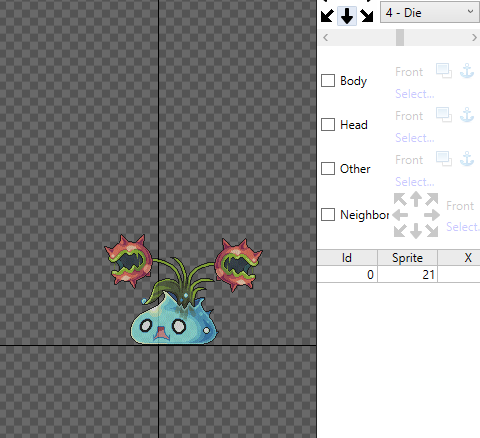Select the down-left direction arrow
480x438 pixels.
[x=327, y=16]
